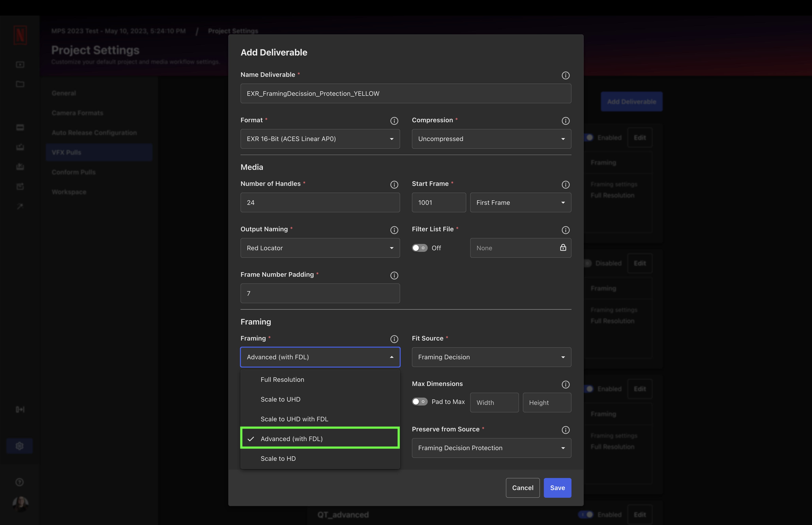The image size is (812, 525).
Task: Open info icon beside Start Frame
Action: point(565,184)
